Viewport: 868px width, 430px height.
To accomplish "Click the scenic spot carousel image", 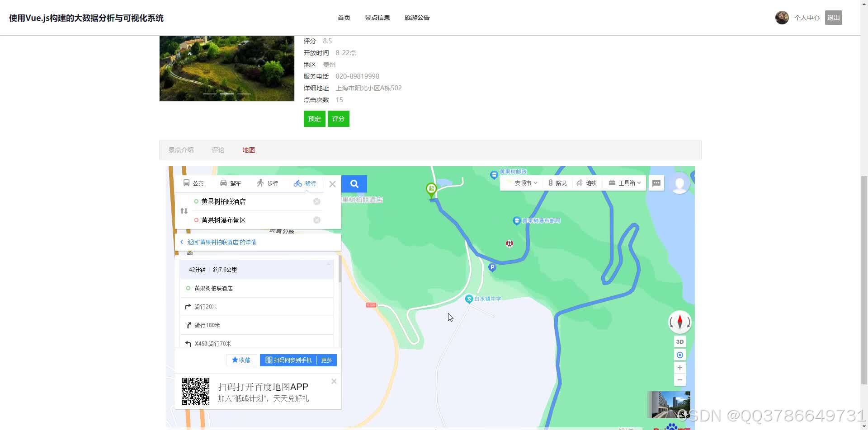I will pos(227,68).
